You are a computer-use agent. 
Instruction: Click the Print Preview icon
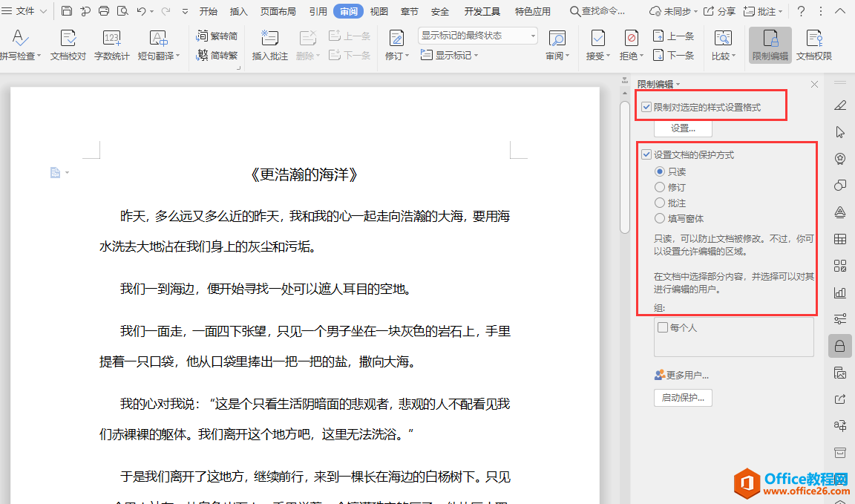[x=122, y=11]
